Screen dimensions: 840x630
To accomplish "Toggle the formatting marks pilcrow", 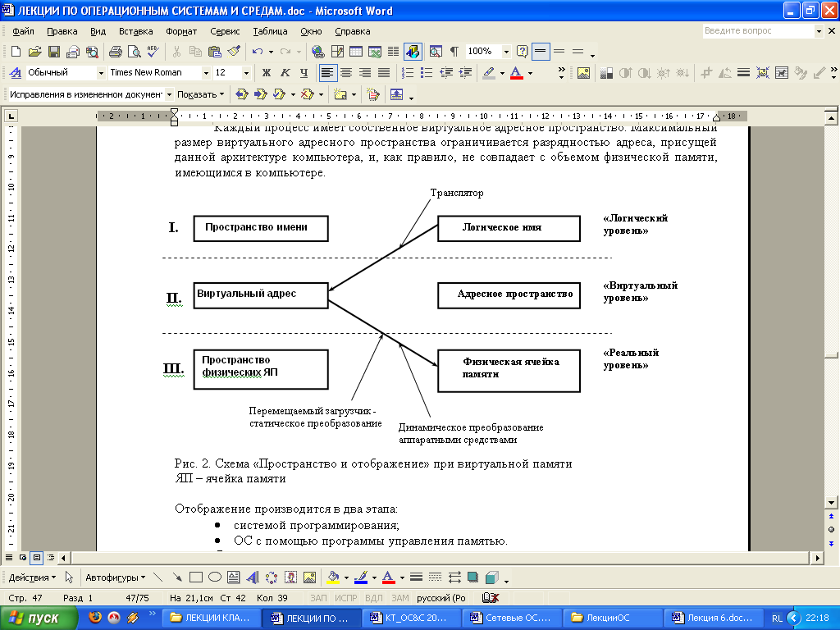I will pos(454,52).
